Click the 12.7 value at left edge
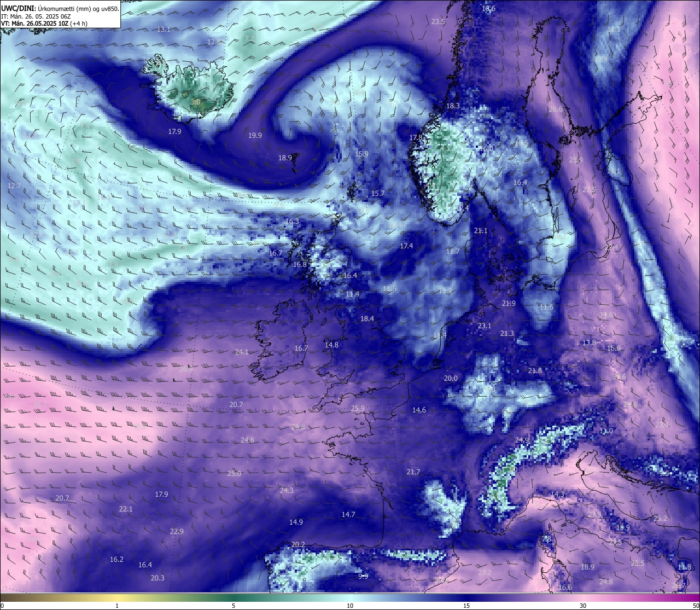 (14, 185)
